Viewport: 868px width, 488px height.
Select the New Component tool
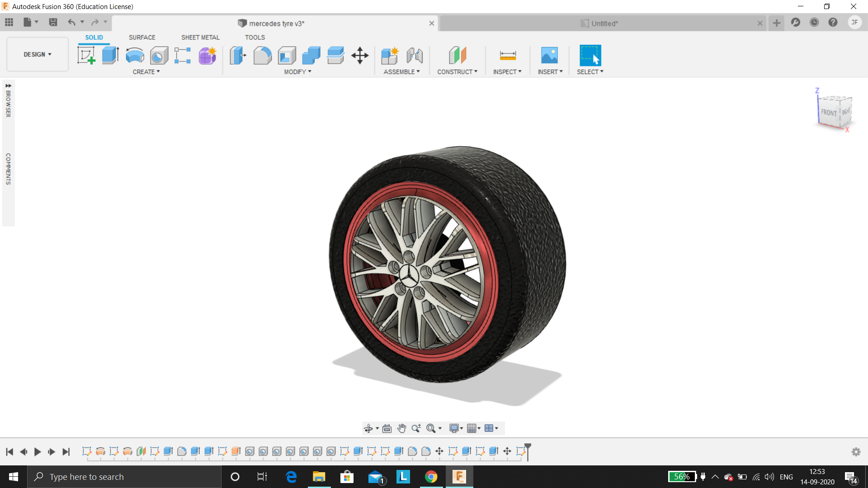[390, 56]
